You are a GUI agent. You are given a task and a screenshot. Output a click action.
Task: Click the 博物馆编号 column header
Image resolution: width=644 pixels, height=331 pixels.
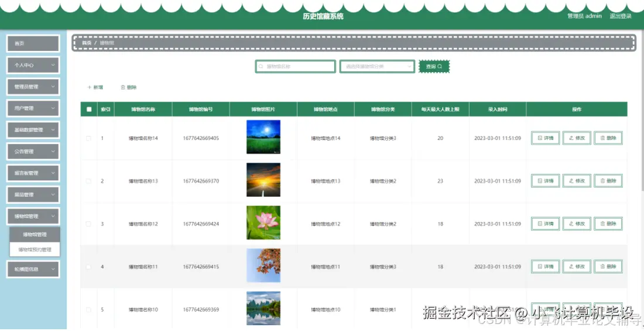pyautogui.click(x=201, y=110)
